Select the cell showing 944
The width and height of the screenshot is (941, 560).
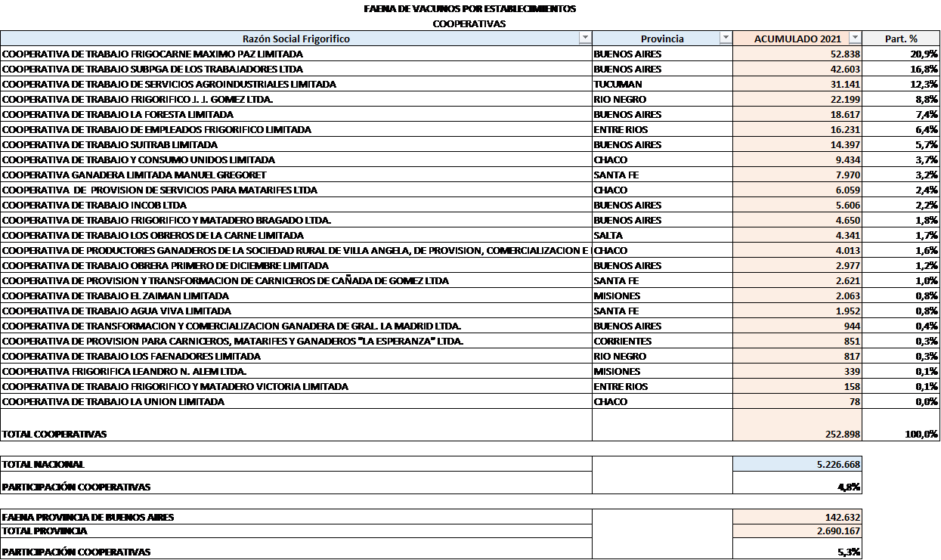(797, 326)
